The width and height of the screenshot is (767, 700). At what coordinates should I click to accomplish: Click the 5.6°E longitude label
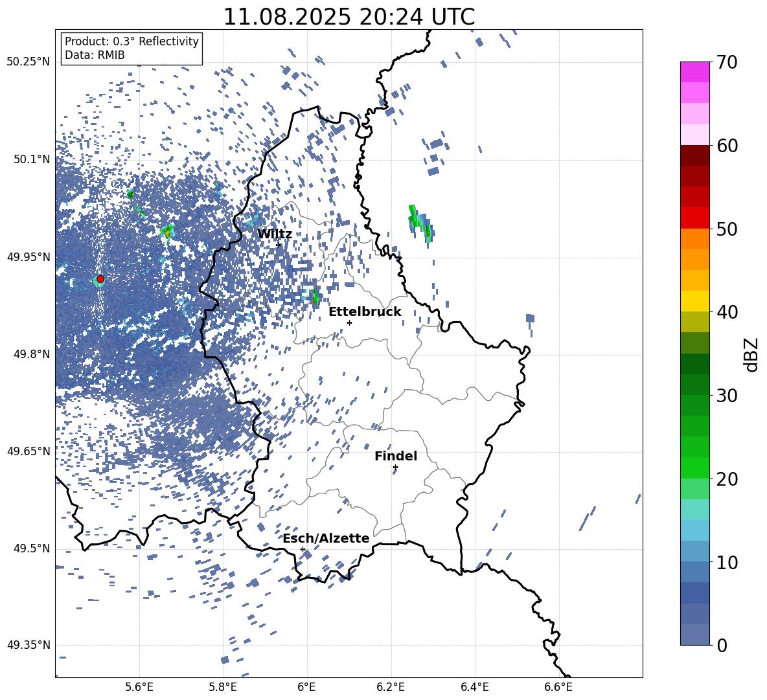[x=139, y=687]
